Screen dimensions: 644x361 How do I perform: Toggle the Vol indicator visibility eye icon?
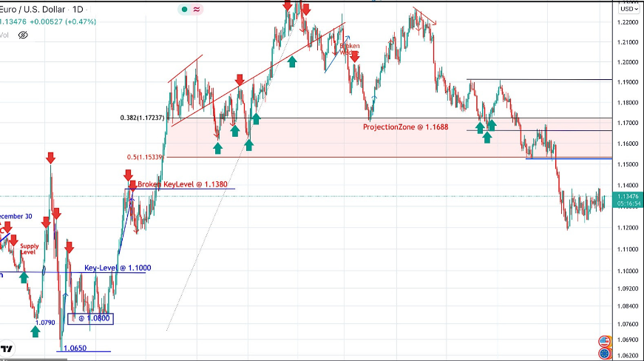[22, 35]
